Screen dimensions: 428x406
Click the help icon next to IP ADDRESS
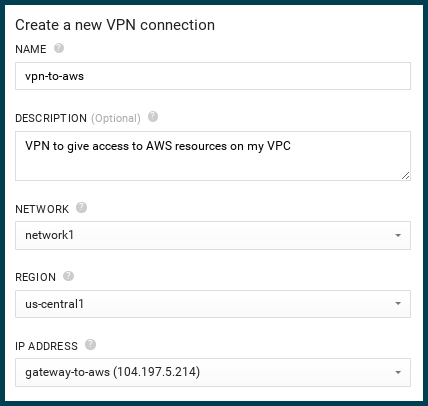(90, 344)
